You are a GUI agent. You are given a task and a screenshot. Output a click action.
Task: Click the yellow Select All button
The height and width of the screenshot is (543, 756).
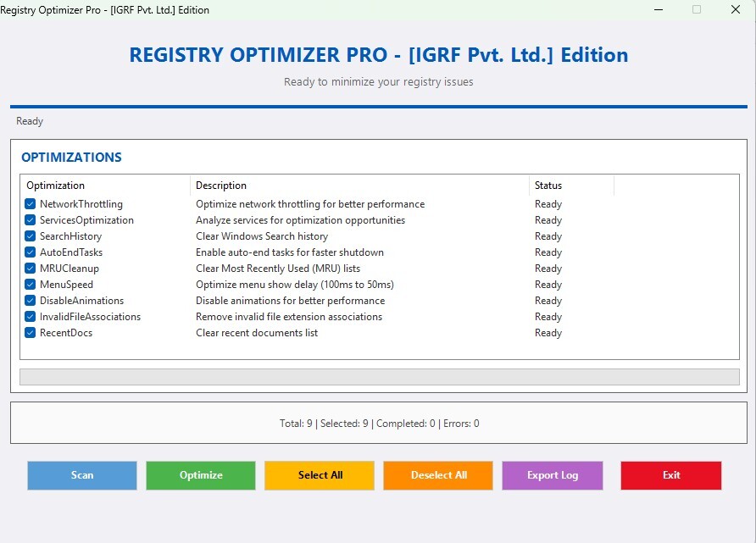coord(320,475)
